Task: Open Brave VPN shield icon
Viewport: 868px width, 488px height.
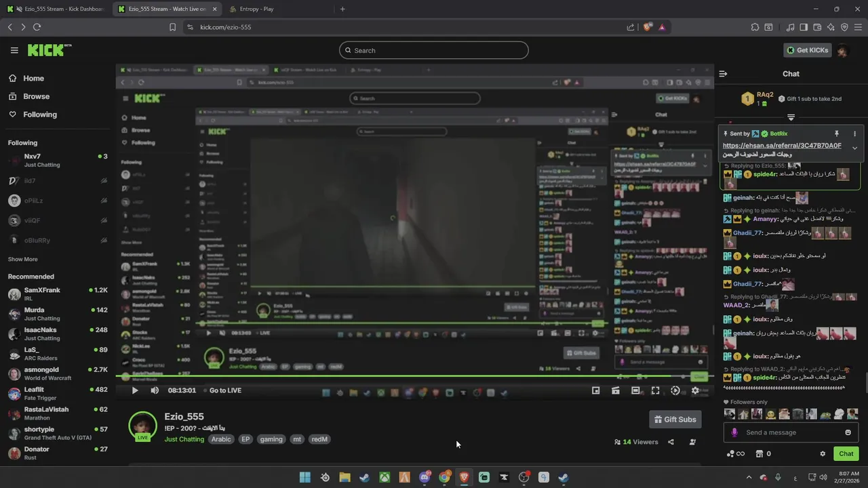Action: click(844, 27)
